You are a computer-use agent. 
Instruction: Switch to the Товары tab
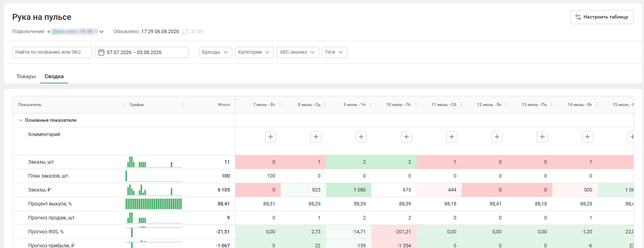point(26,76)
